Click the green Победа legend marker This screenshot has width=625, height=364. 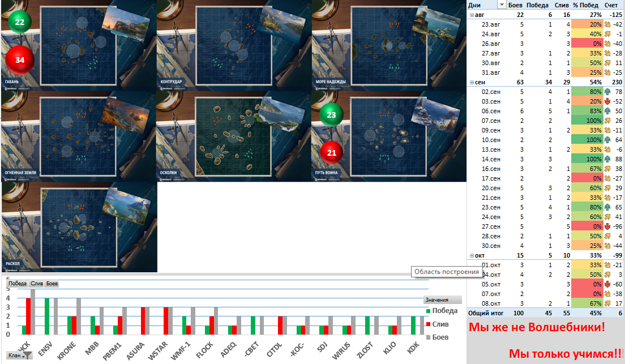point(428,311)
